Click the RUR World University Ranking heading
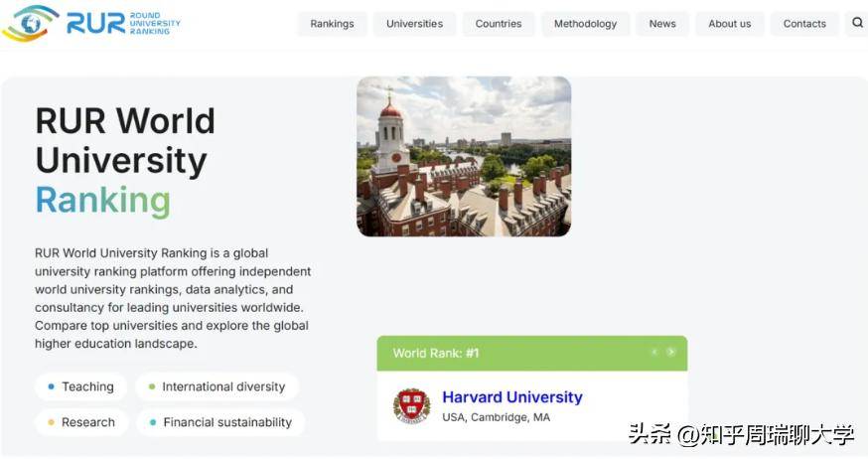Screen dimensions: 868x459 (x=125, y=161)
